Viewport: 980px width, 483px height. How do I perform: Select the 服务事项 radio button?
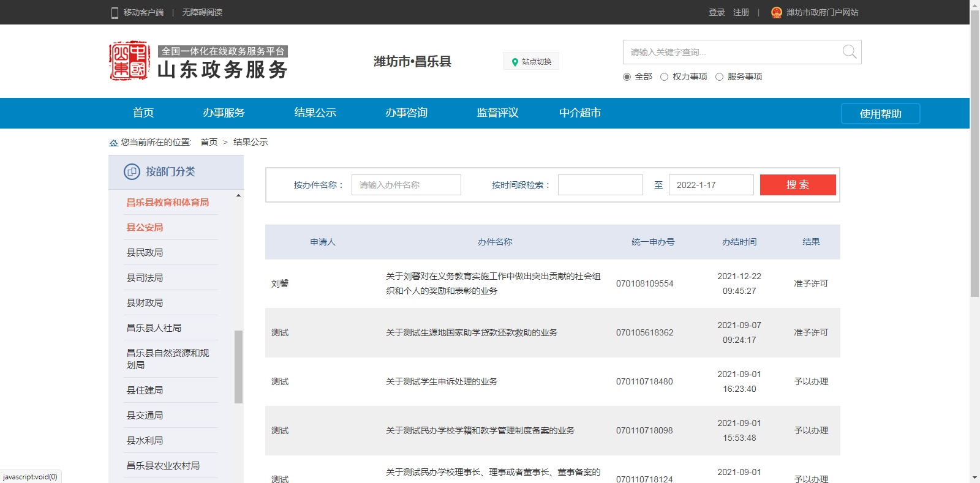[719, 77]
